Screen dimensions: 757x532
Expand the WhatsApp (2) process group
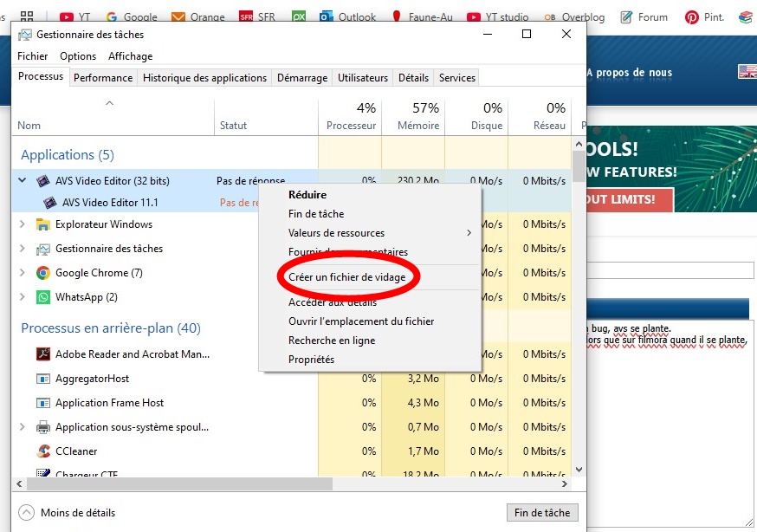[23, 297]
